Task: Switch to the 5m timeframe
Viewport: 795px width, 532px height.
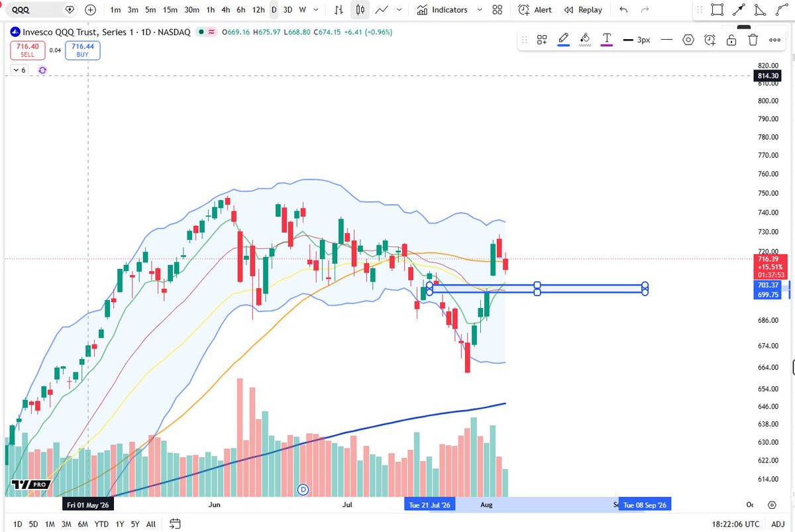Action: pyautogui.click(x=150, y=10)
